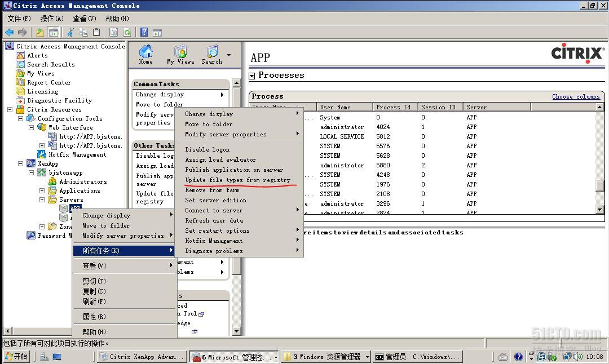The image size is (609, 364).
Task: Select Alerts node in console tree
Action: [x=37, y=55]
